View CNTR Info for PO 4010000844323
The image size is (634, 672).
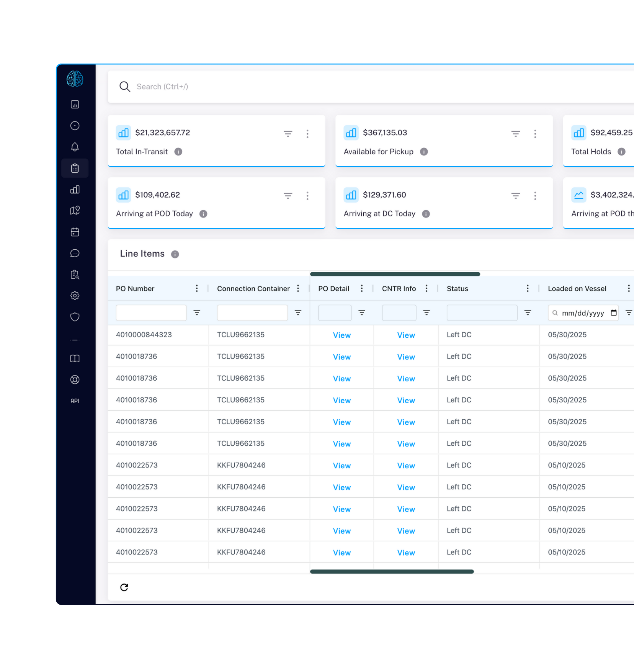(406, 335)
